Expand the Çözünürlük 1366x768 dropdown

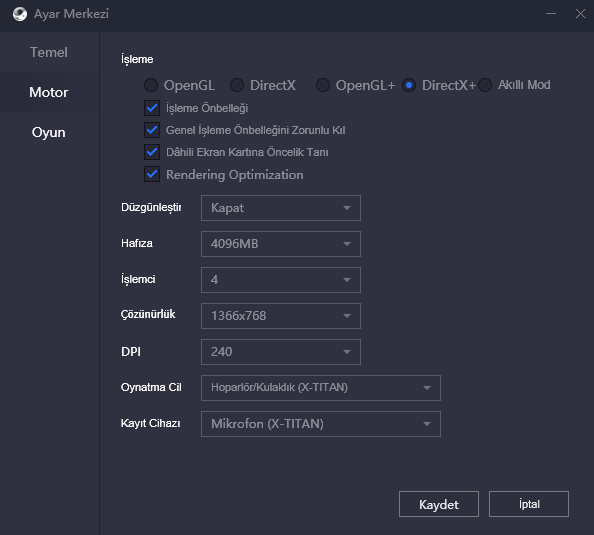tap(281, 316)
